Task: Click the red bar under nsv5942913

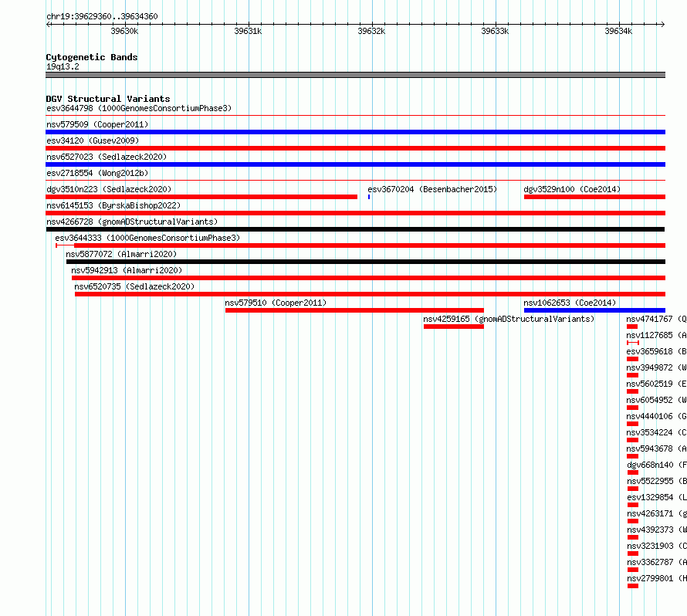Action: (x=368, y=278)
